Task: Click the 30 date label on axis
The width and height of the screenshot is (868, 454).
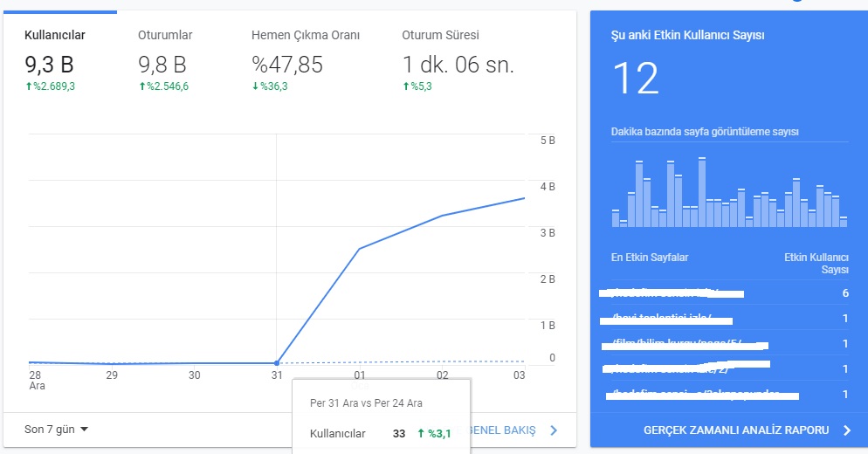Action: (195, 375)
